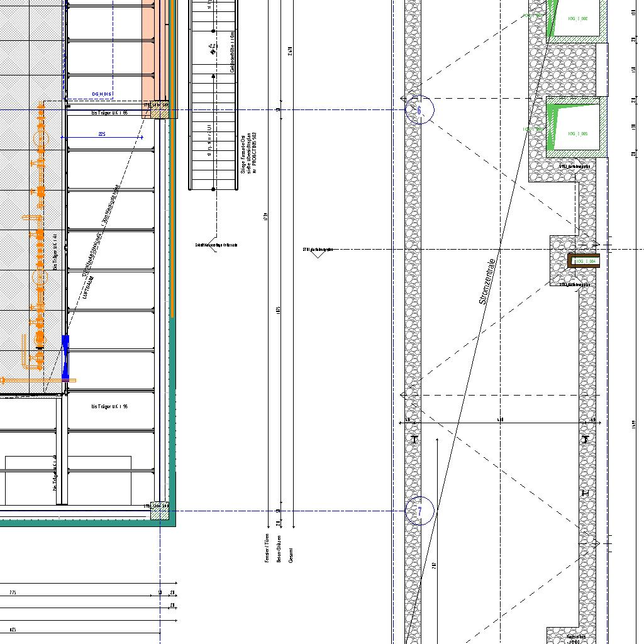Screen dimensions: 644x644
Task: Select the IOG_E_005 green opening label
Action: click(x=577, y=134)
